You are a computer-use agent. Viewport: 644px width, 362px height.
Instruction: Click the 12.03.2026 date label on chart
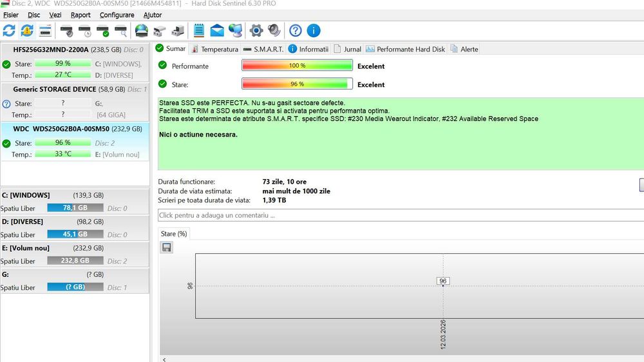(443, 334)
